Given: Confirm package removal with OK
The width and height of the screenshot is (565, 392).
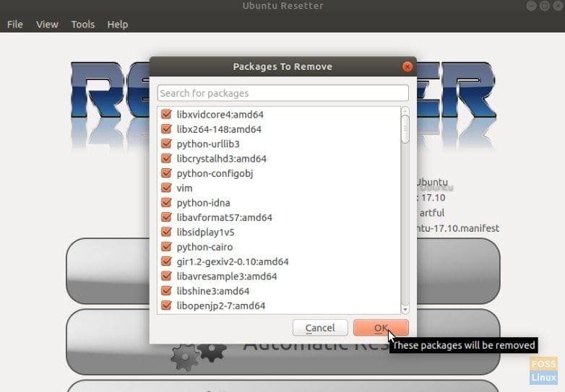Looking at the screenshot, I should [x=381, y=328].
